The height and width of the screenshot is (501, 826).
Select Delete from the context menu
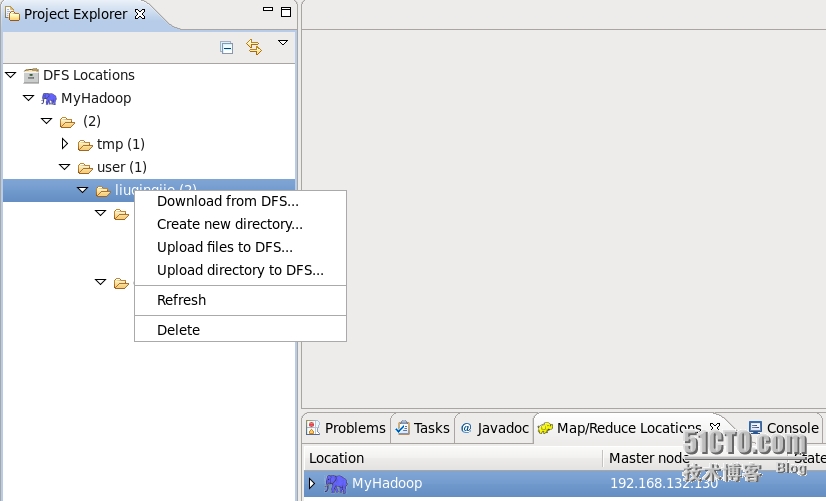[240, 330]
